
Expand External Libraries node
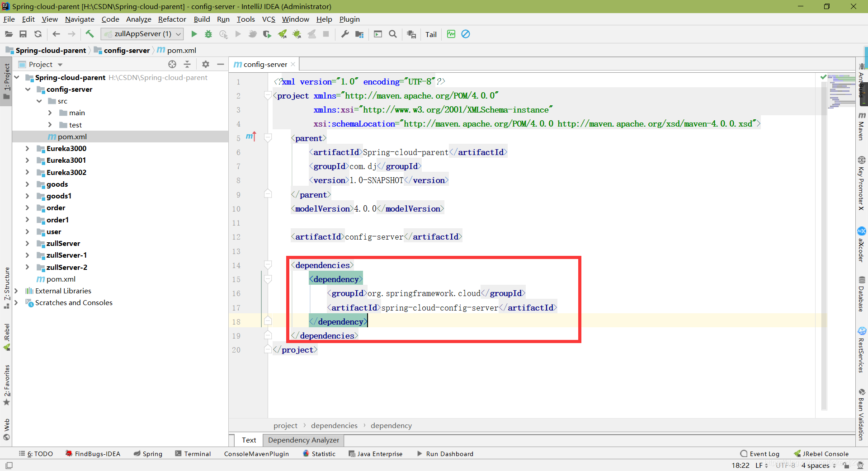pyautogui.click(x=16, y=291)
